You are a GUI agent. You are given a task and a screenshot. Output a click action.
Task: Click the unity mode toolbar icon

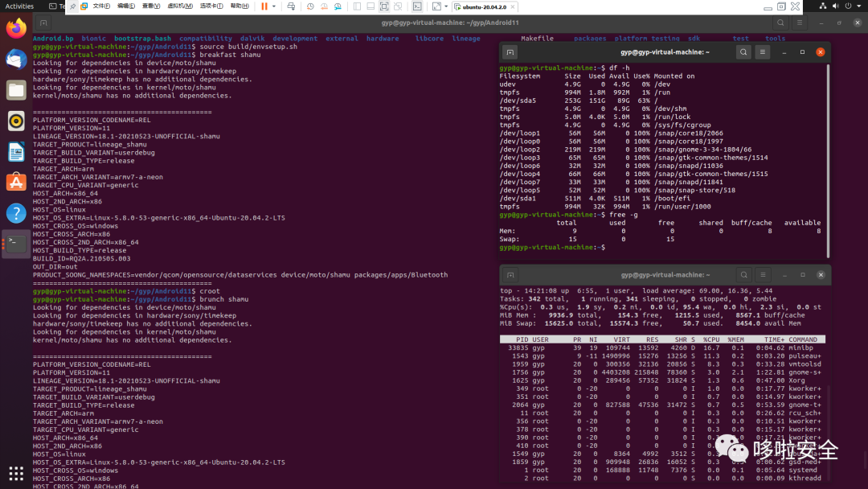tap(398, 6)
